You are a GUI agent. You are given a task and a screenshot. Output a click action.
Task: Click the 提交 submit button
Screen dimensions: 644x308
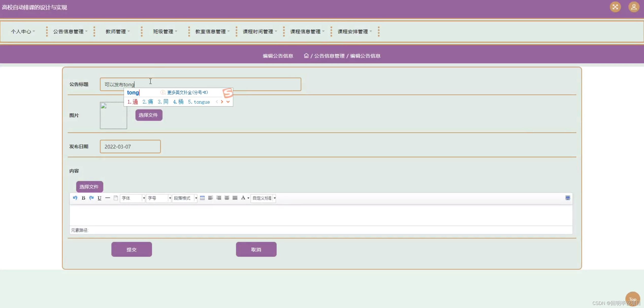click(x=132, y=249)
